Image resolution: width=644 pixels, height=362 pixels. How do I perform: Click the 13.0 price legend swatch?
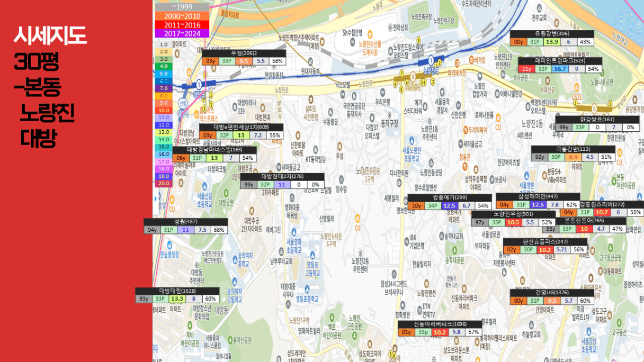click(163, 132)
